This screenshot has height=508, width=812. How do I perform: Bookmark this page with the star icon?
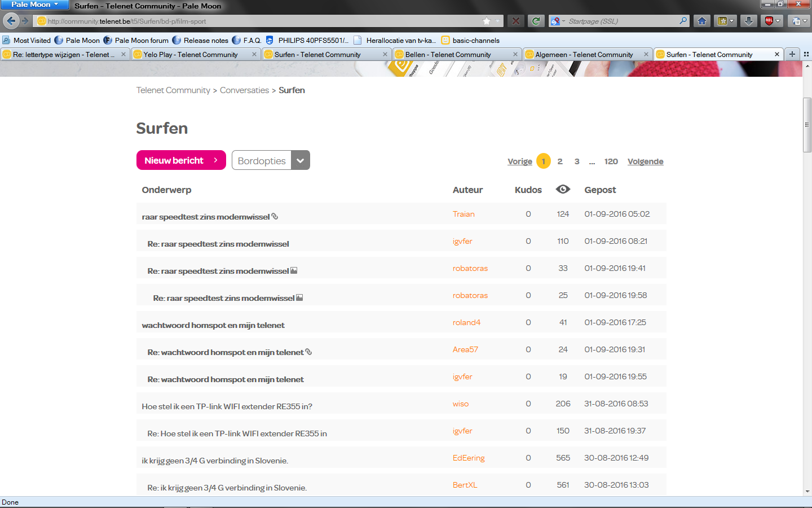point(487,21)
